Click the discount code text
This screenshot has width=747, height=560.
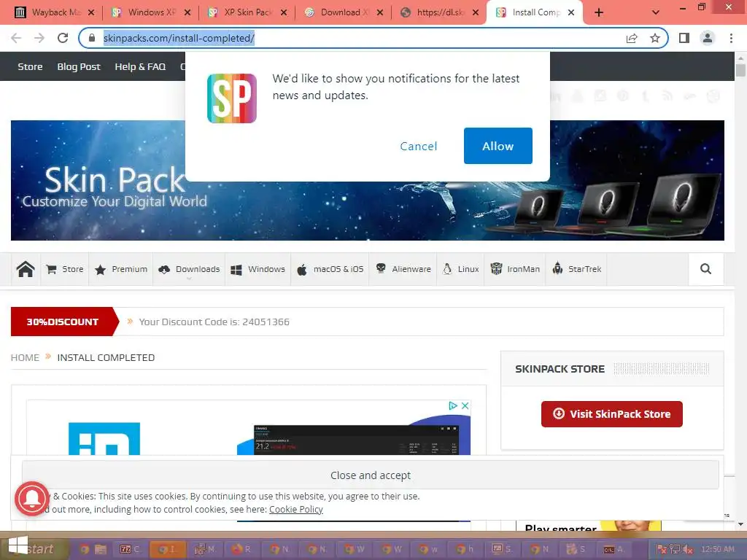[x=214, y=322]
